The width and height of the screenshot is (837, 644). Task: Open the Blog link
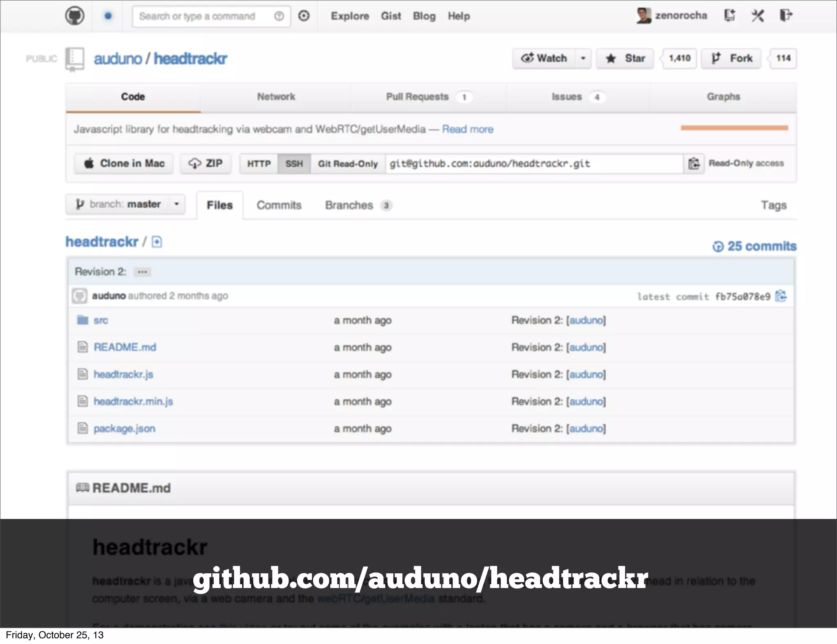point(424,16)
